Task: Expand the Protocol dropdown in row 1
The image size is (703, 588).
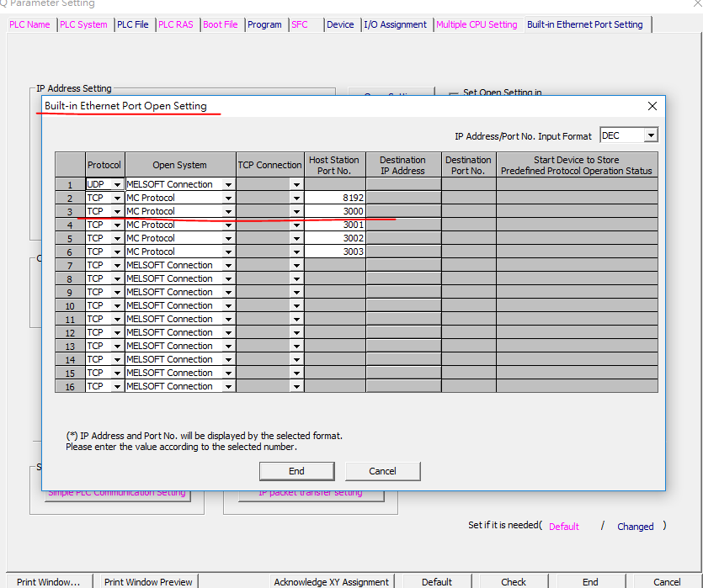Action: coord(117,184)
